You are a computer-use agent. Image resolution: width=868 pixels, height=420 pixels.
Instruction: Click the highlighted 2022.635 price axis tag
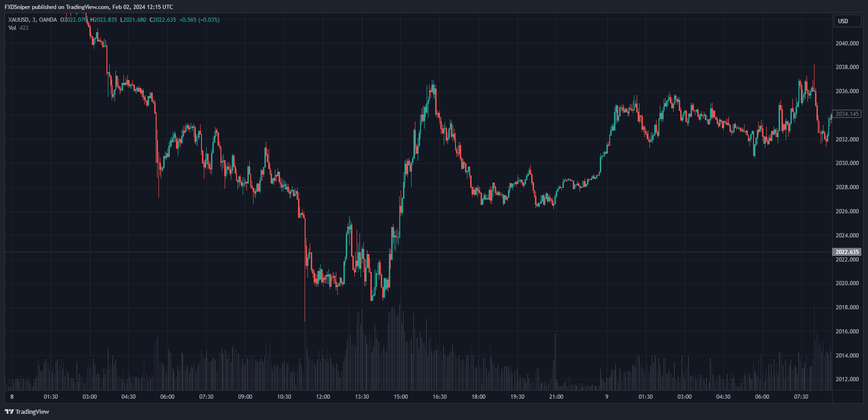click(847, 252)
